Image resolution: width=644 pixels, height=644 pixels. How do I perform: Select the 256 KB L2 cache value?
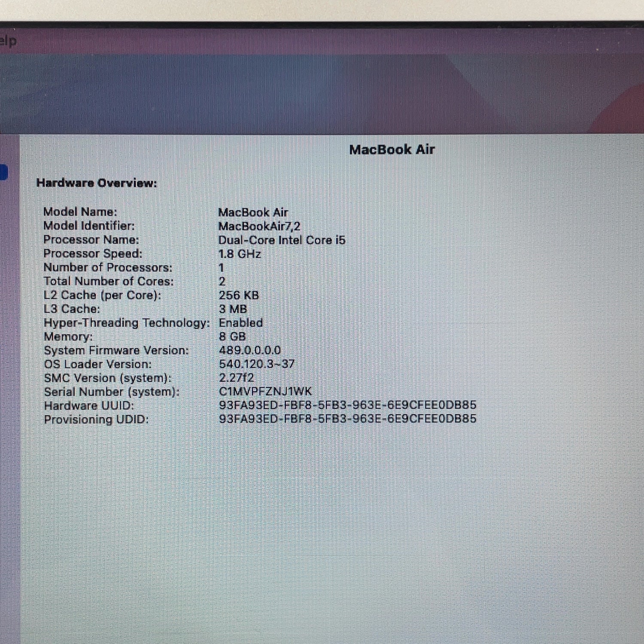click(239, 295)
